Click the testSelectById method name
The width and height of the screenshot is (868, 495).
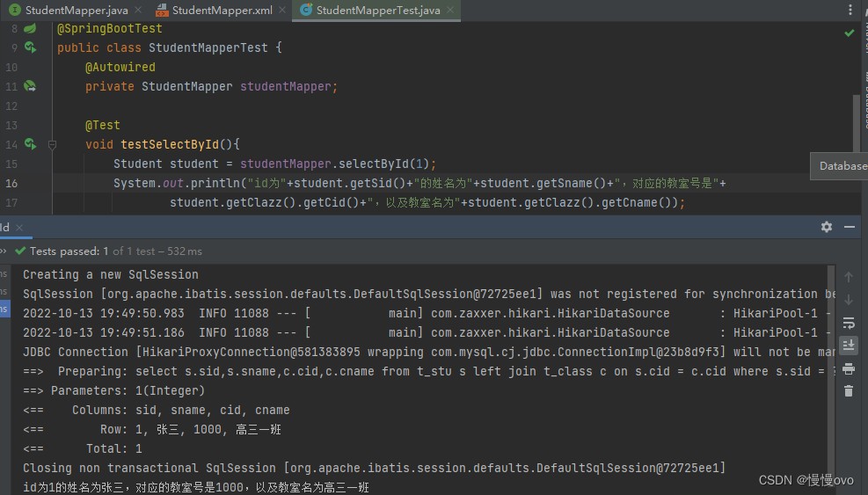tap(170, 144)
